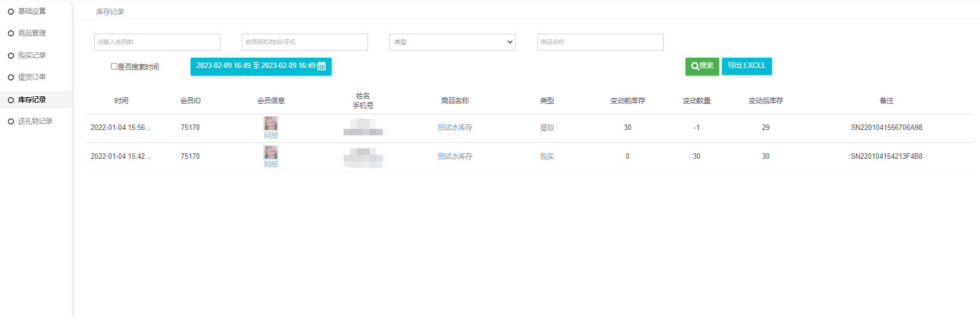Open the date range picker button

pyautogui.click(x=261, y=66)
